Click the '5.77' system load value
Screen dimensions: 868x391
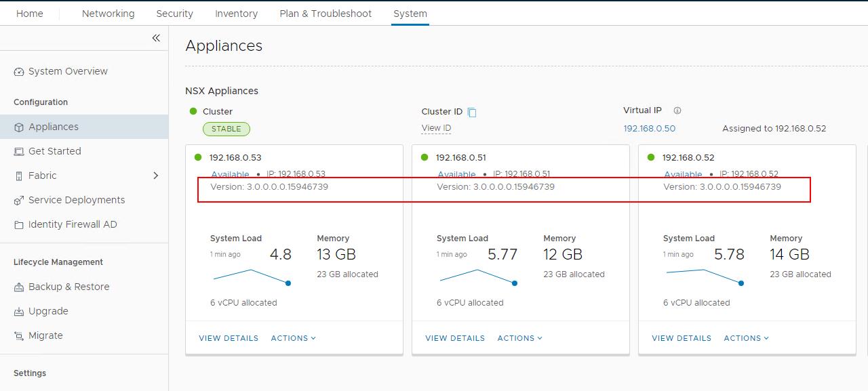502,255
